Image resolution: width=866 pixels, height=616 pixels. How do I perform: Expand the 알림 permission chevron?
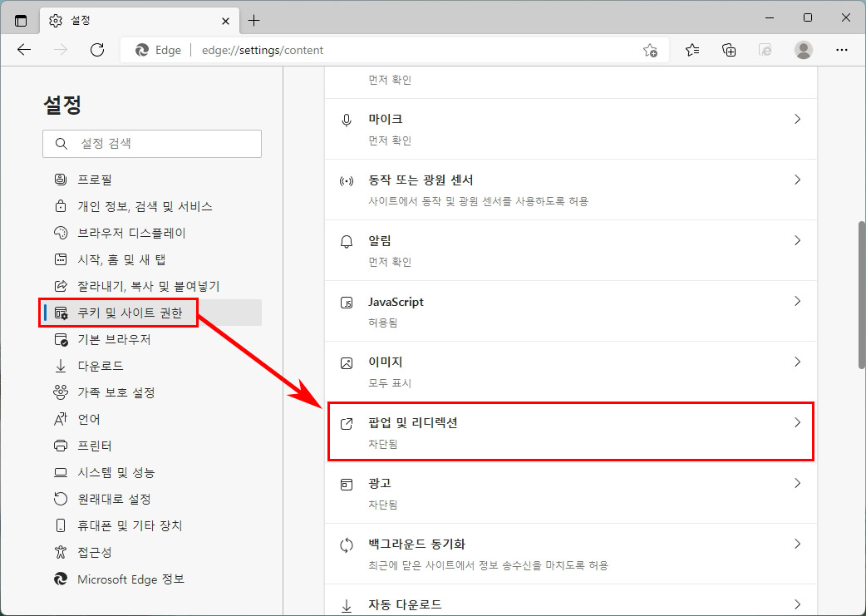point(797,240)
